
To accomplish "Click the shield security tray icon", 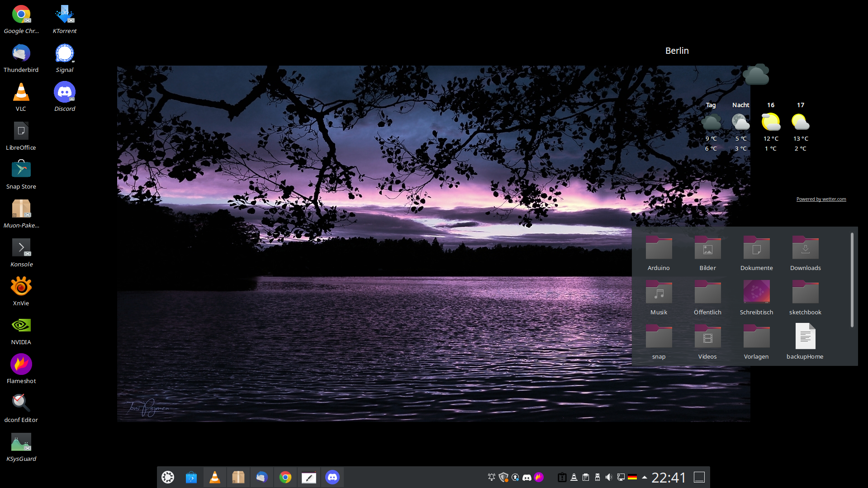I will point(503,477).
